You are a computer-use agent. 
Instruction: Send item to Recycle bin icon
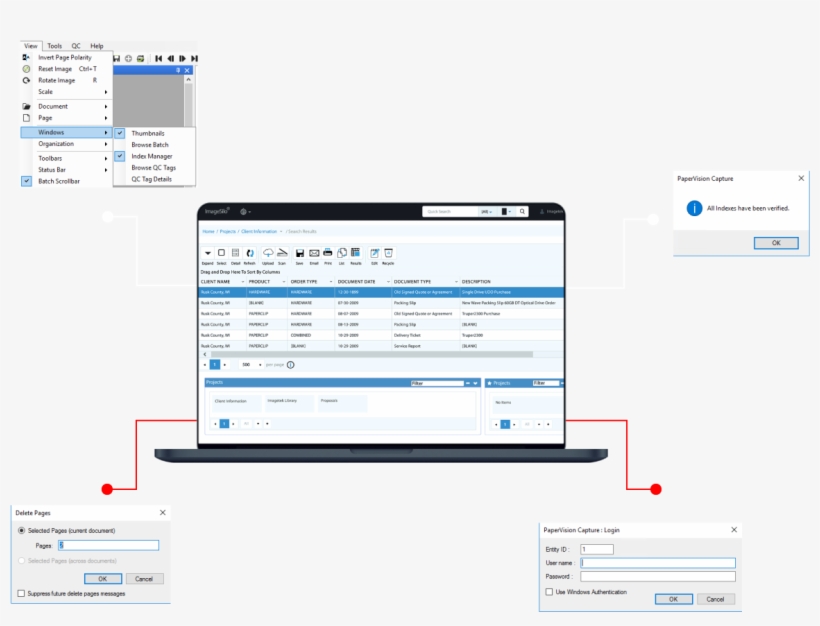(388, 253)
